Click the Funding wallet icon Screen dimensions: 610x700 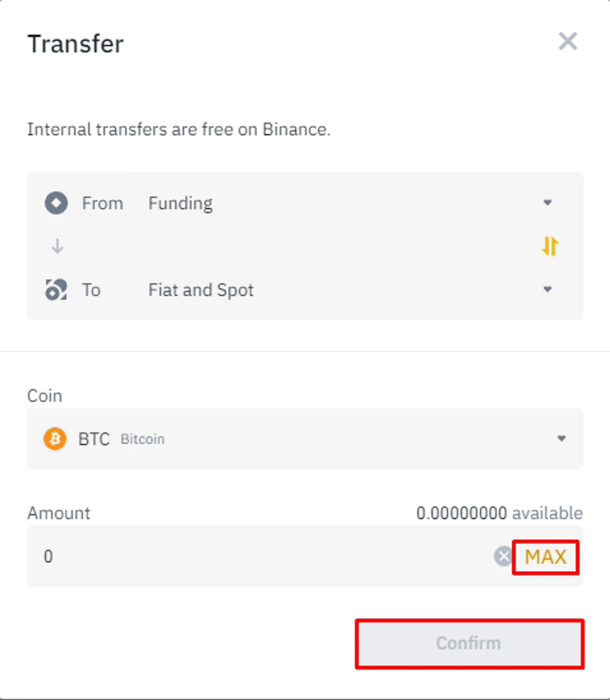tap(56, 203)
